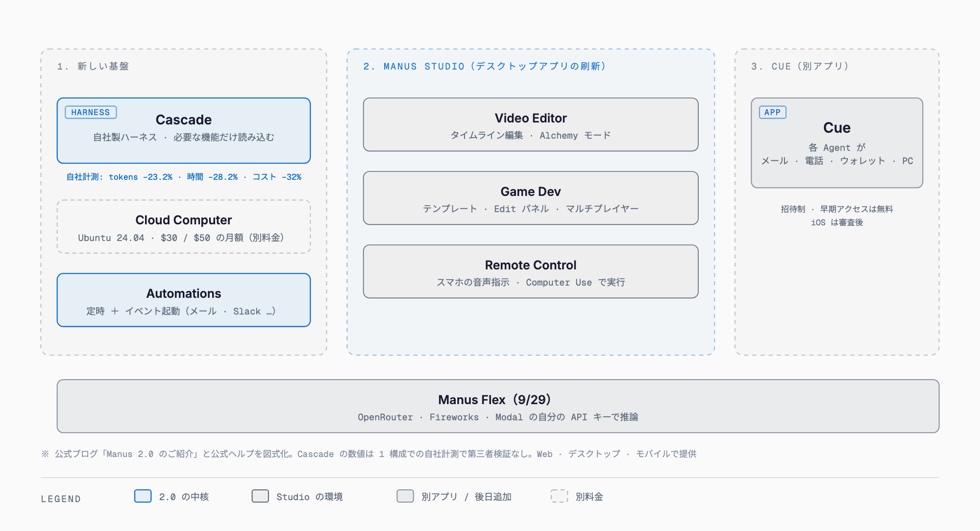Image resolution: width=980 pixels, height=531 pixels.
Task: Click the footnote starting with '※ 公式ブログ'
Action: pos(368,454)
